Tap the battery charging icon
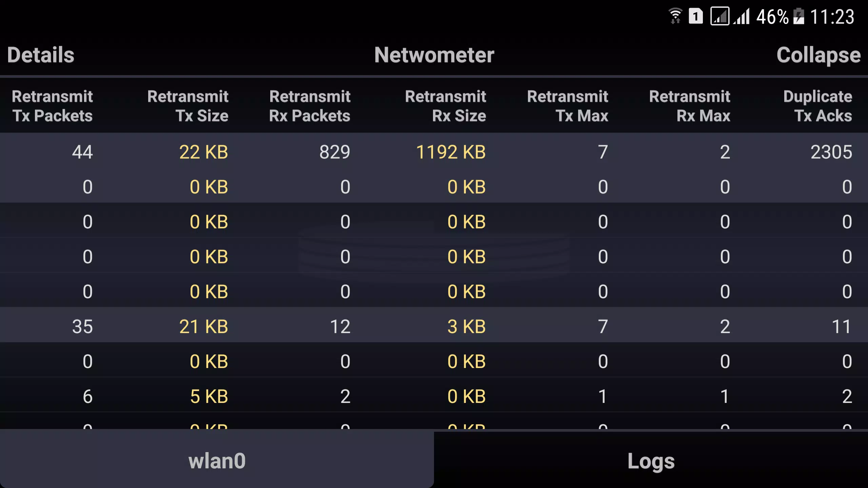The width and height of the screenshot is (868, 488). click(798, 16)
